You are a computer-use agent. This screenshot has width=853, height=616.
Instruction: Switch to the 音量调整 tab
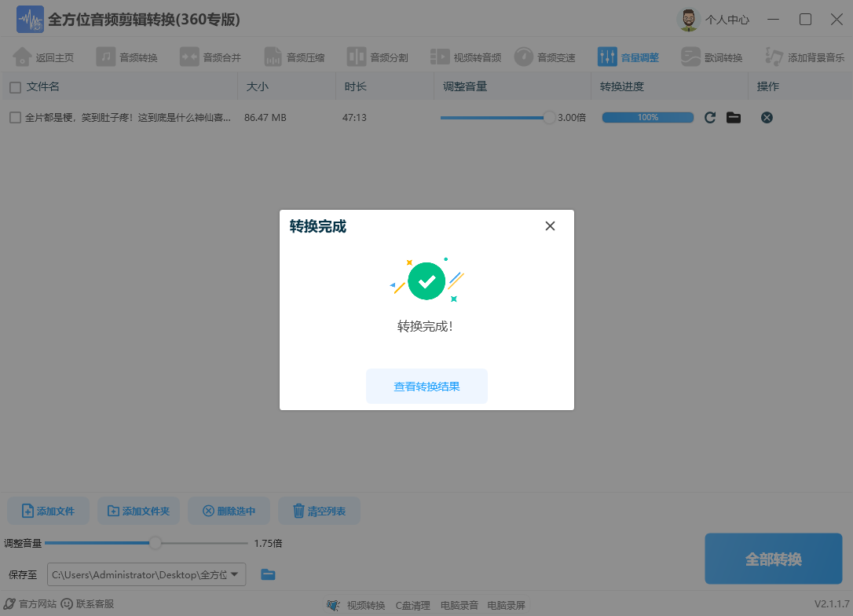pyautogui.click(x=628, y=56)
